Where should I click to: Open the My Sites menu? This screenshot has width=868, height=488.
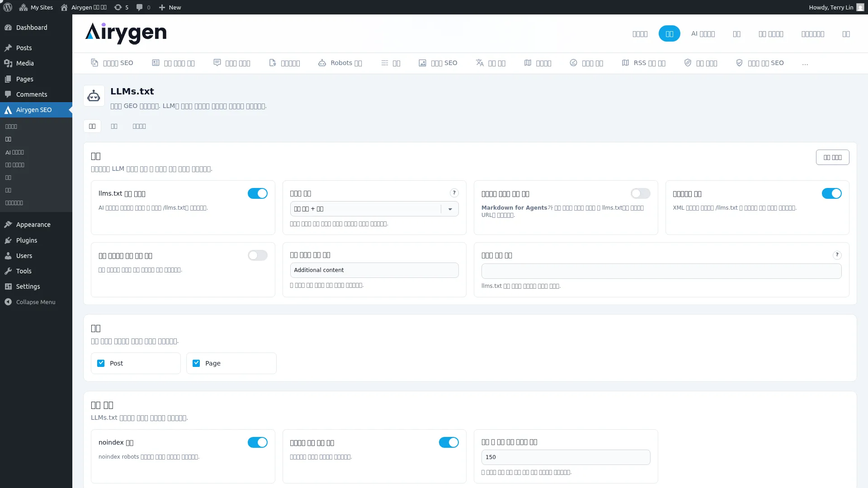tap(36, 7)
